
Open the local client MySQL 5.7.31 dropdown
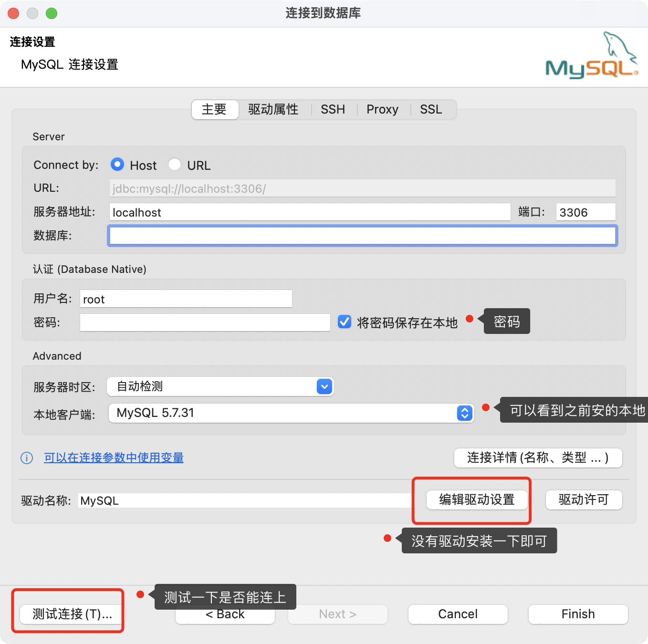click(291, 413)
